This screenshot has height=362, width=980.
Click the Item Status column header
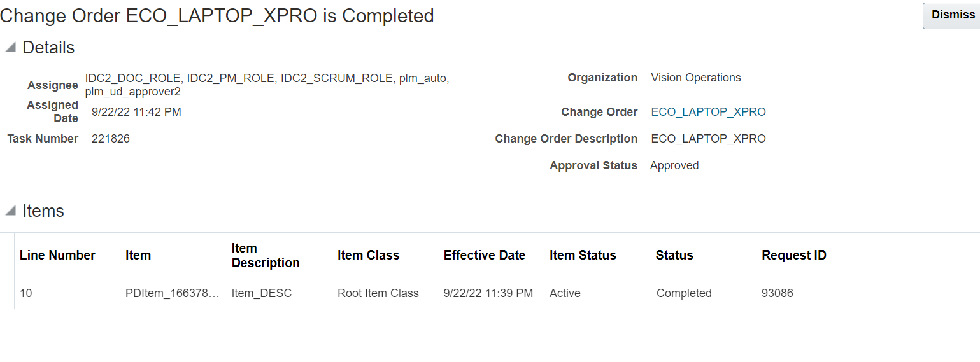tap(583, 255)
